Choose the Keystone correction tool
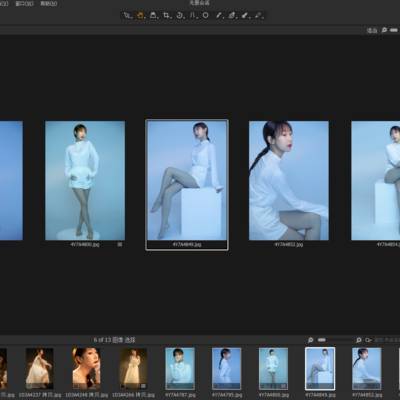Screen dimensions: 400x400 pos(193,15)
